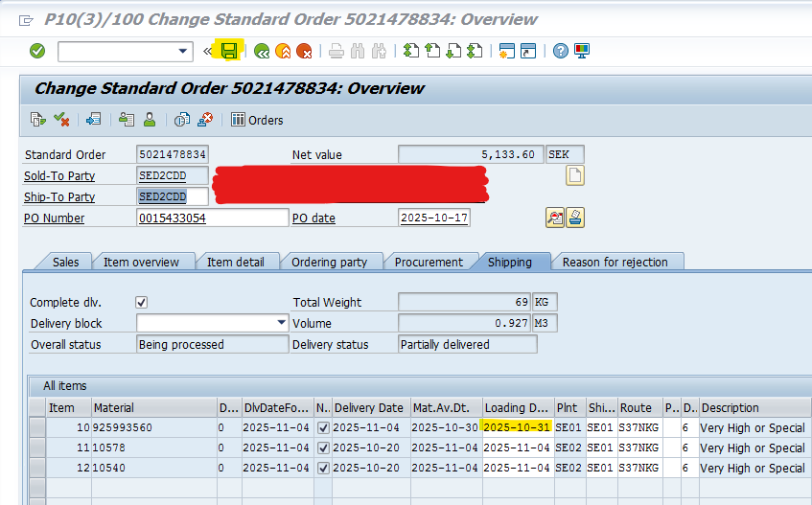Click material cell 10540
This screenshot has width=812, height=505.
pos(154,469)
